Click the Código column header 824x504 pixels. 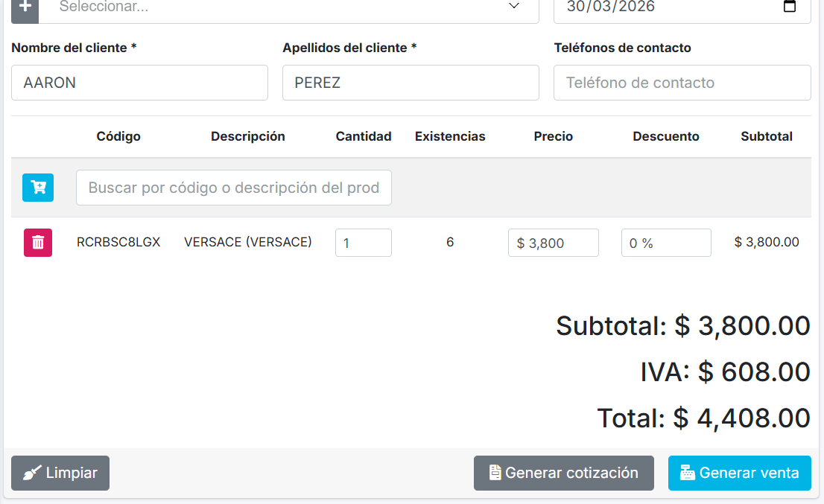coord(118,136)
